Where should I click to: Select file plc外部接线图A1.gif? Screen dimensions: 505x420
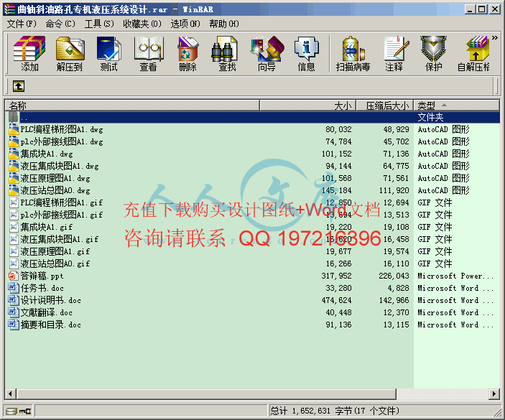(253, 215)
